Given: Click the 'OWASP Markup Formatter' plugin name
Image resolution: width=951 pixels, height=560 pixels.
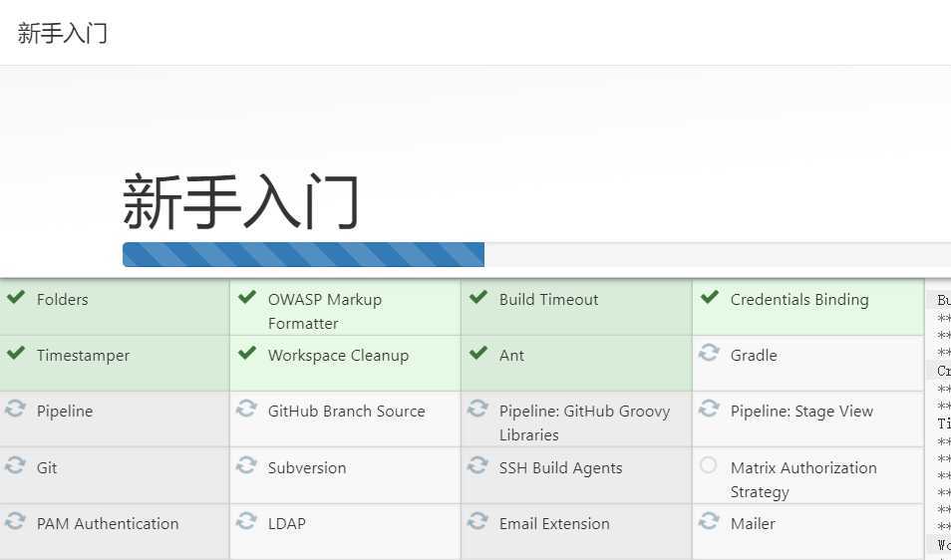Looking at the screenshot, I should 325,312.
